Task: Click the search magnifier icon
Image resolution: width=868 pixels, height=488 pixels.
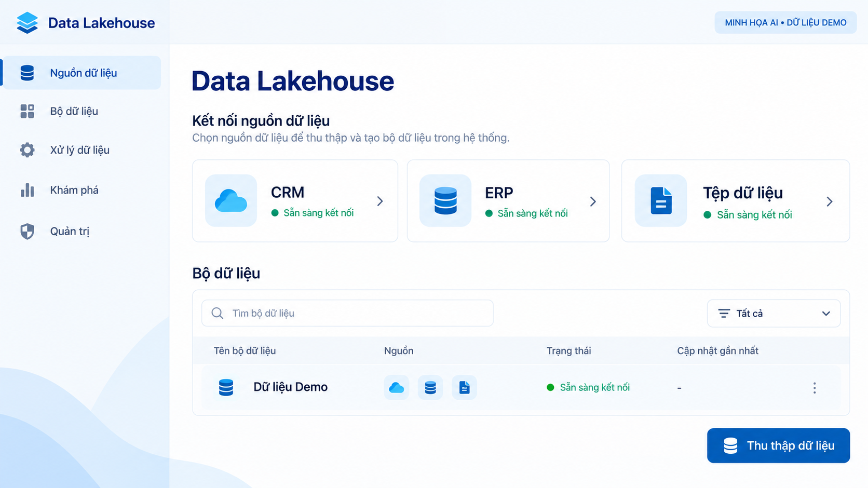Action: (x=218, y=313)
